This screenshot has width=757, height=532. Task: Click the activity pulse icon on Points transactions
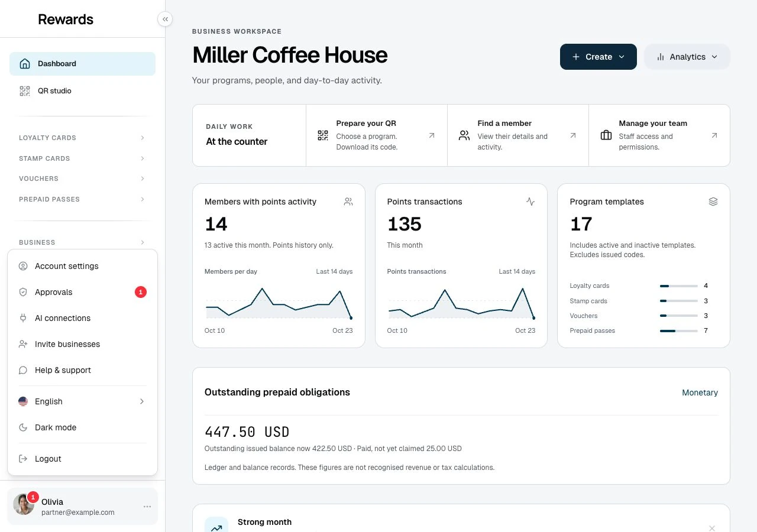click(530, 202)
